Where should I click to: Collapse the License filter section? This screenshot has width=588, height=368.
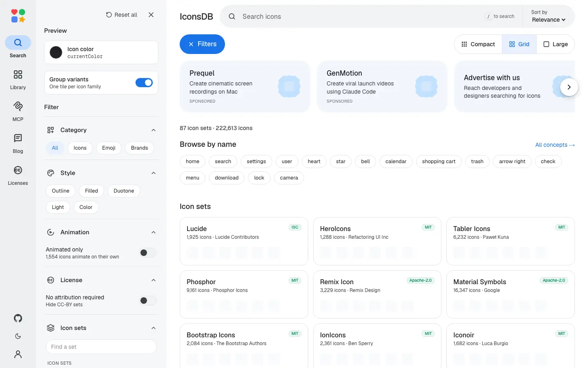click(x=154, y=280)
